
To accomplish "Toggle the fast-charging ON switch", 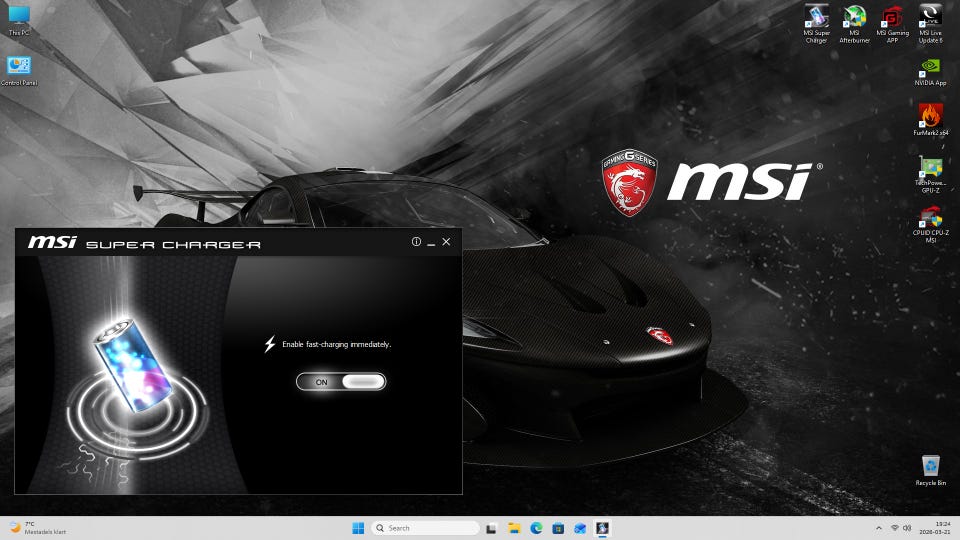I will [x=341, y=381].
